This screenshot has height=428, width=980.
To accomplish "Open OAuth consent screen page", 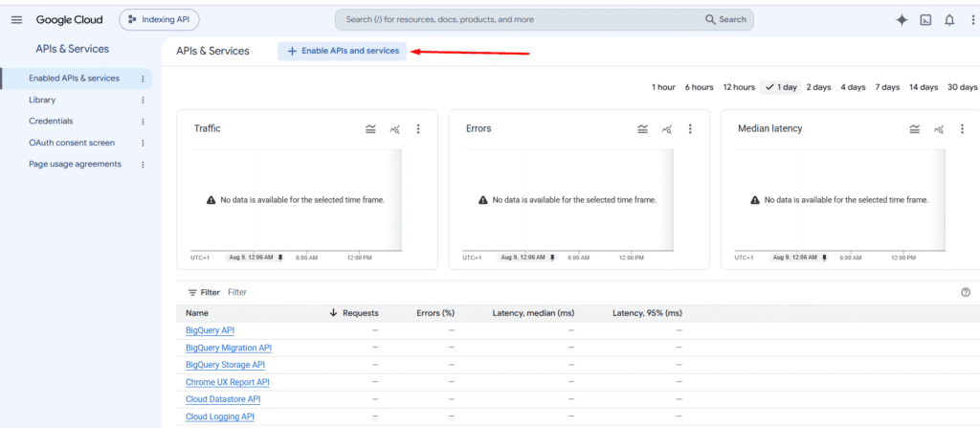I will click(x=72, y=143).
